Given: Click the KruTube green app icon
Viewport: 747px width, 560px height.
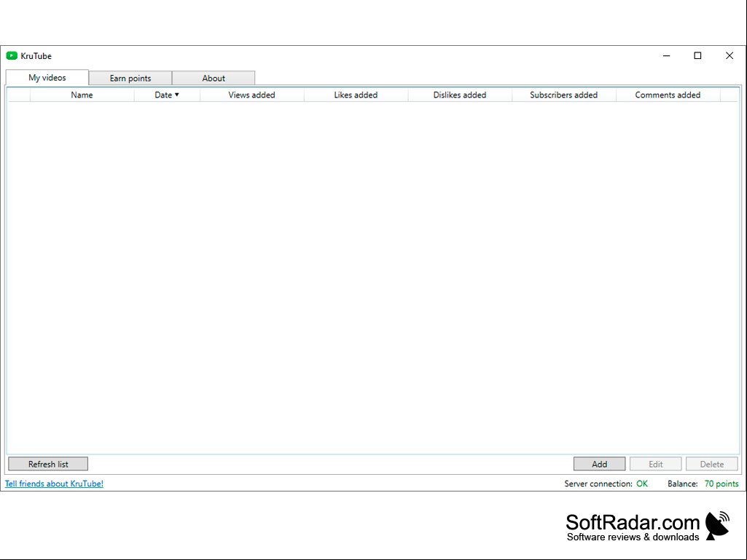Looking at the screenshot, I should tap(12, 56).
